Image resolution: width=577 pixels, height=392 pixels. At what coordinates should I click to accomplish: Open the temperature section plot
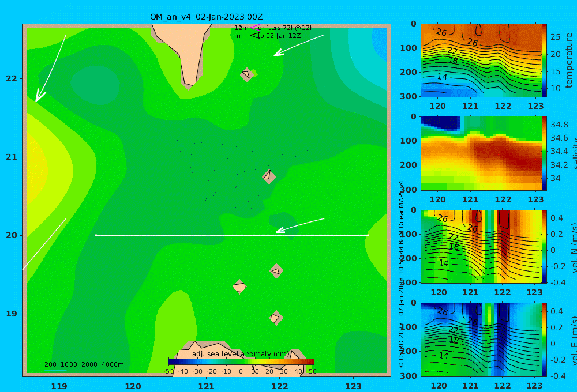click(x=482, y=61)
